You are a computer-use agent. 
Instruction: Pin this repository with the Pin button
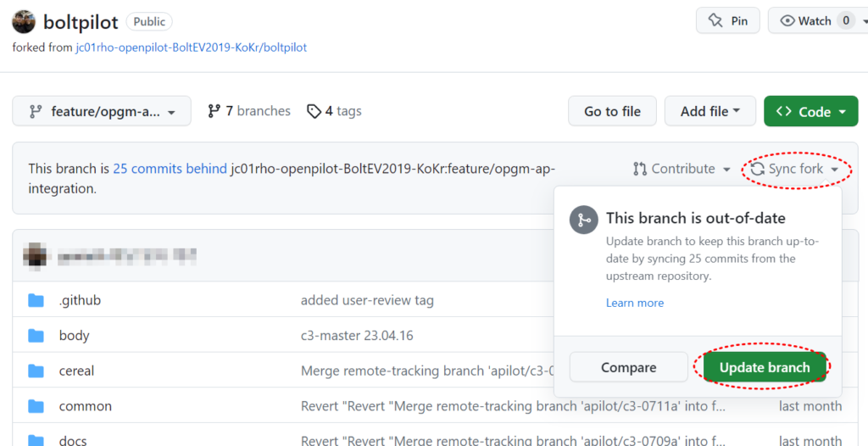coord(727,21)
